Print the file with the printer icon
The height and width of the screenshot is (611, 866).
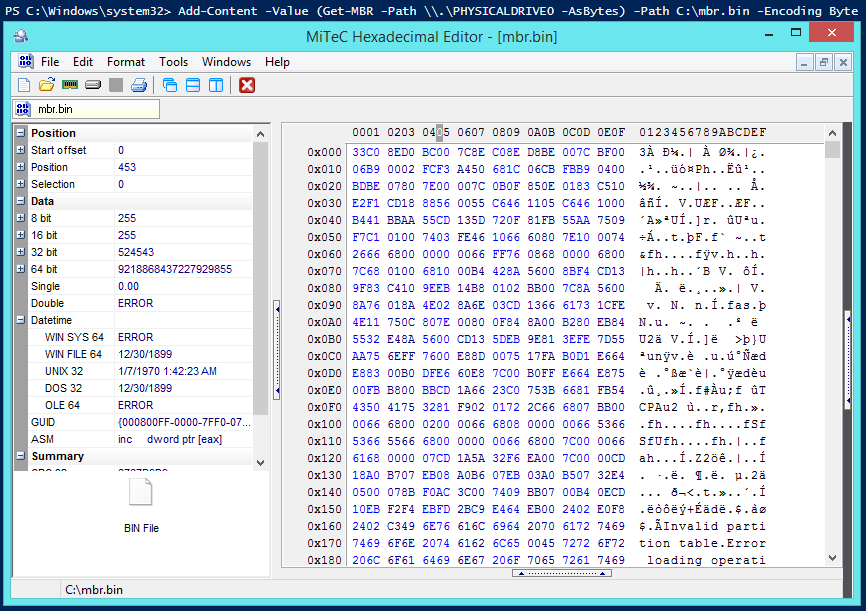tap(140, 85)
